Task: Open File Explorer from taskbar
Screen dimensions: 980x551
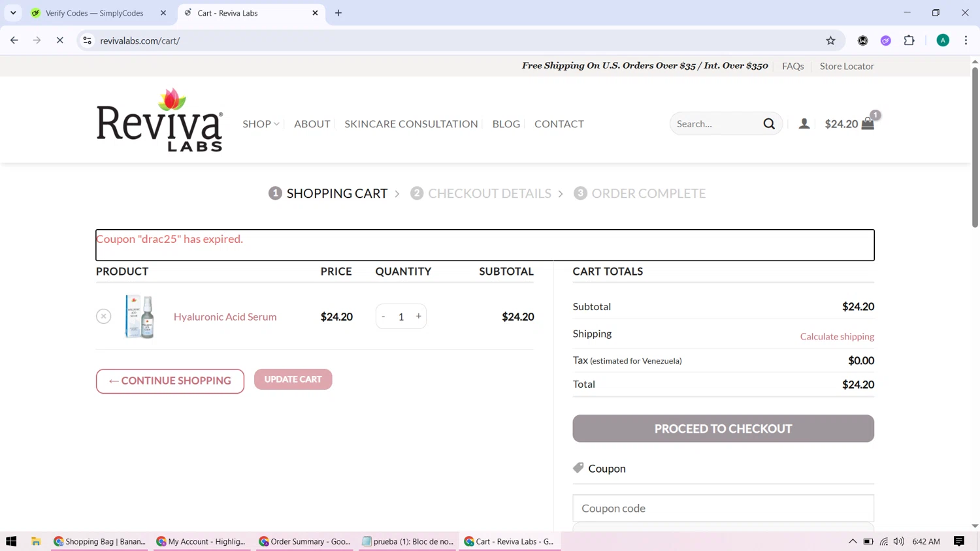Action: point(36,541)
